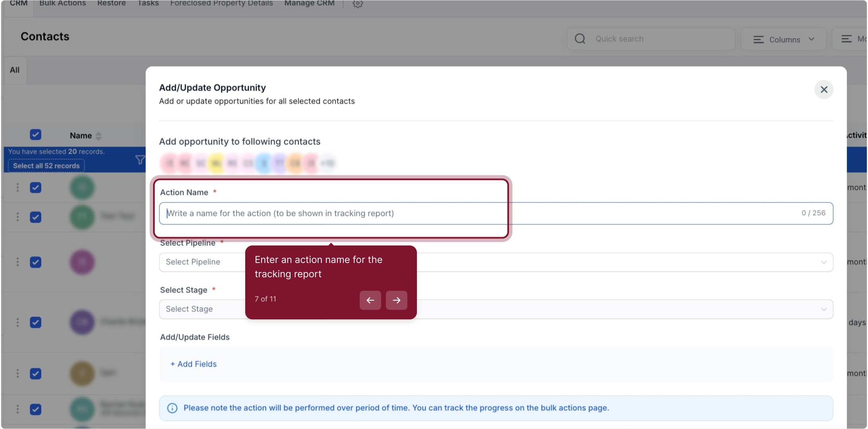Switch to the All tab
868x429 pixels.
click(15, 70)
